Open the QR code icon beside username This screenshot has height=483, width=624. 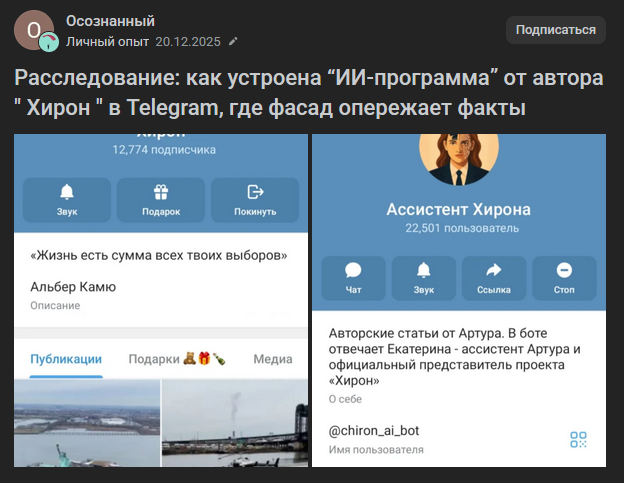(x=577, y=439)
